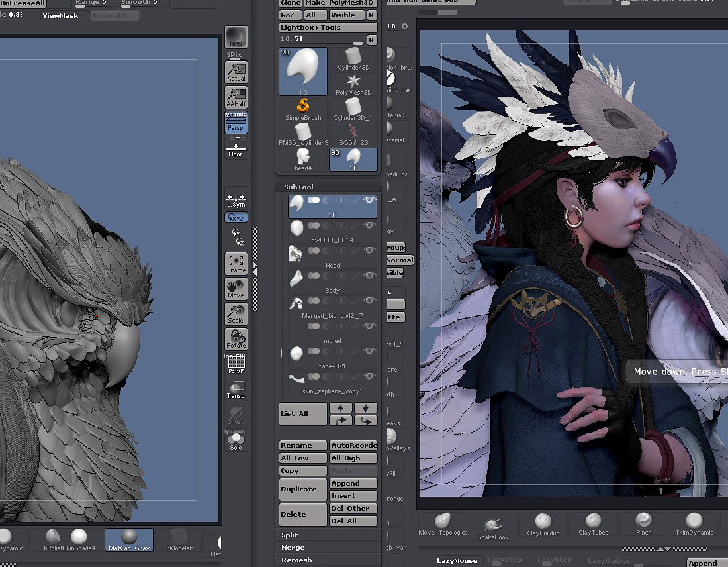Expand the Split section
The height and width of the screenshot is (567, 728).
pyautogui.click(x=290, y=535)
